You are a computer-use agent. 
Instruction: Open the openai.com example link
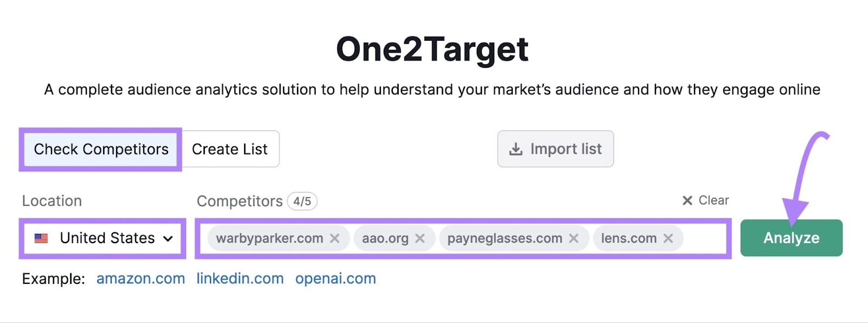pos(335,278)
